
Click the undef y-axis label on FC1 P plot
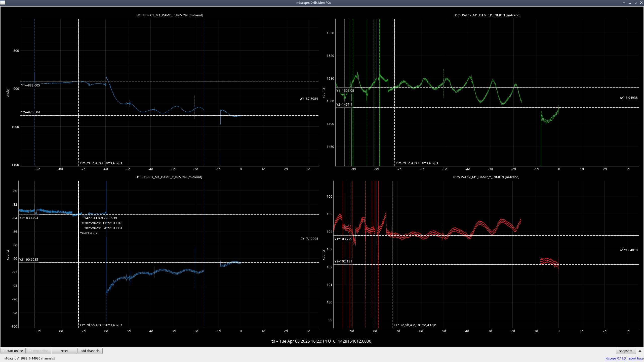tap(8, 93)
